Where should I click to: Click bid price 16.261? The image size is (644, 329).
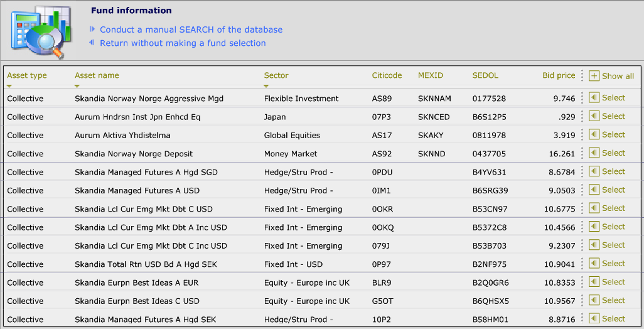pyautogui.click(x=562, y=154)
